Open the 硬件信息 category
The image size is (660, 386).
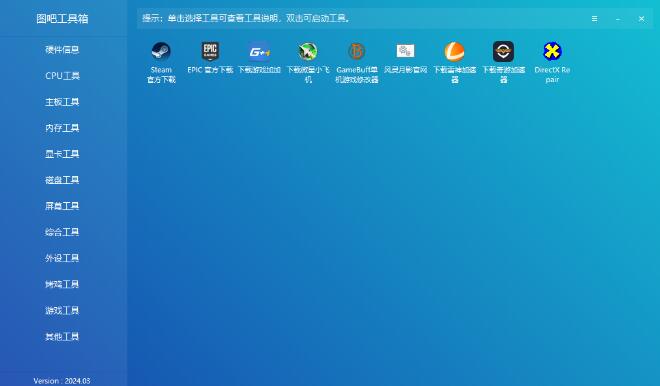(x=62, y=50)
